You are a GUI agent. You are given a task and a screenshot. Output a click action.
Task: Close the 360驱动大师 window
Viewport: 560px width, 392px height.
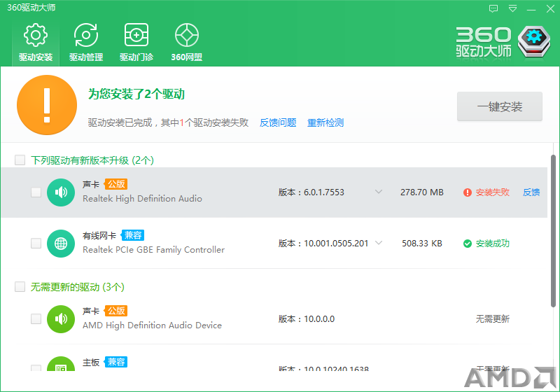tap(550, 8)
